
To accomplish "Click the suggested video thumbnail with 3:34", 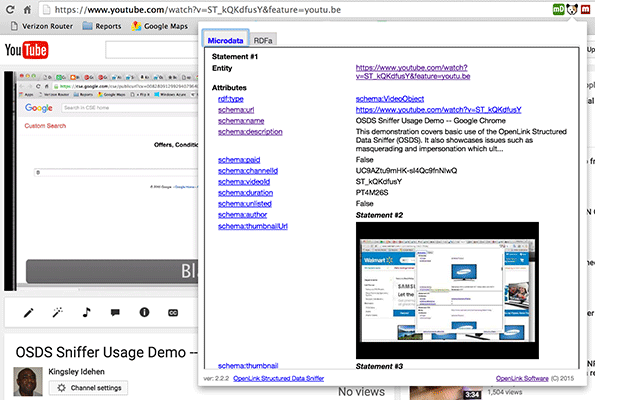I will point(446,393).
